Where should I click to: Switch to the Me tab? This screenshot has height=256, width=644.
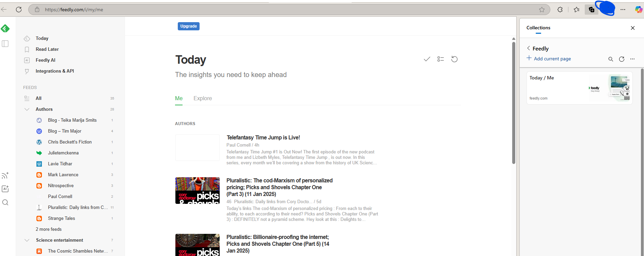179,99
